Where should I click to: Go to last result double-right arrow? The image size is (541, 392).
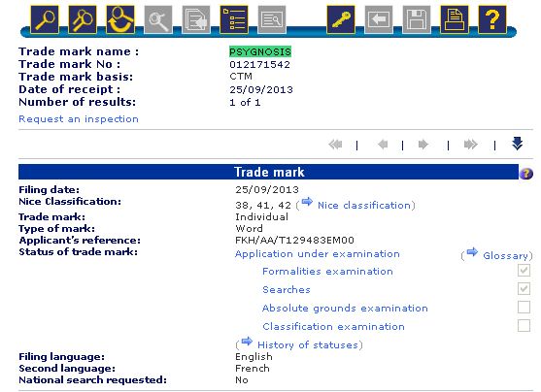(471, 145)
